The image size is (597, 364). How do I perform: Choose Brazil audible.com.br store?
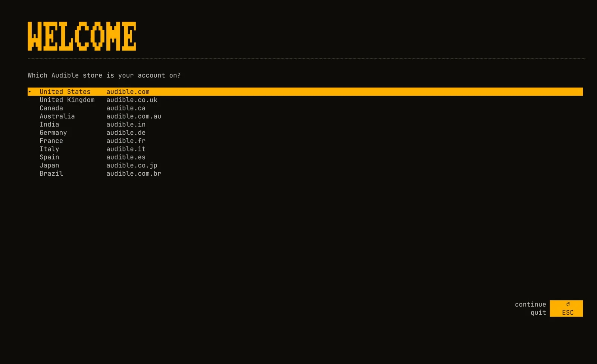click(x=305, y=174)
